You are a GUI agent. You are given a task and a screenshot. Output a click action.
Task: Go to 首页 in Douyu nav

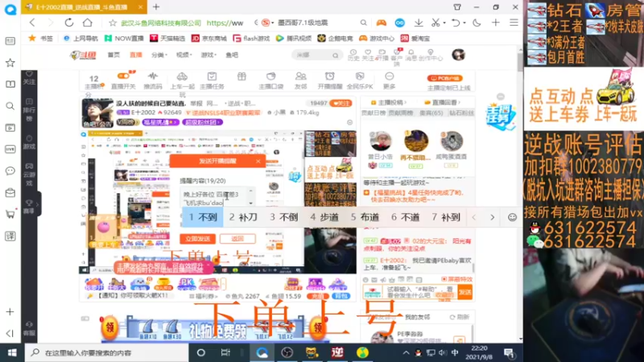click(x=114, y=55)
